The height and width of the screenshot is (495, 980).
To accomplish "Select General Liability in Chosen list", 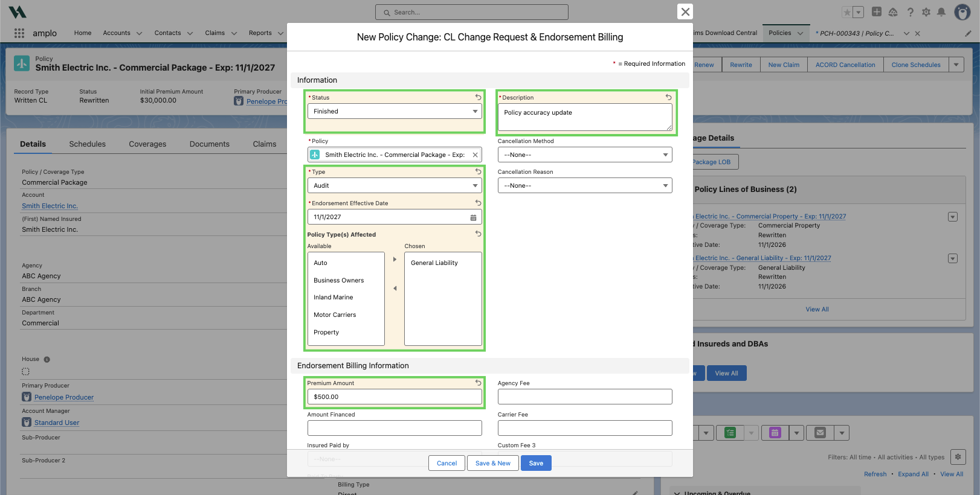I will pyautogui.click(x=443, y=263).
